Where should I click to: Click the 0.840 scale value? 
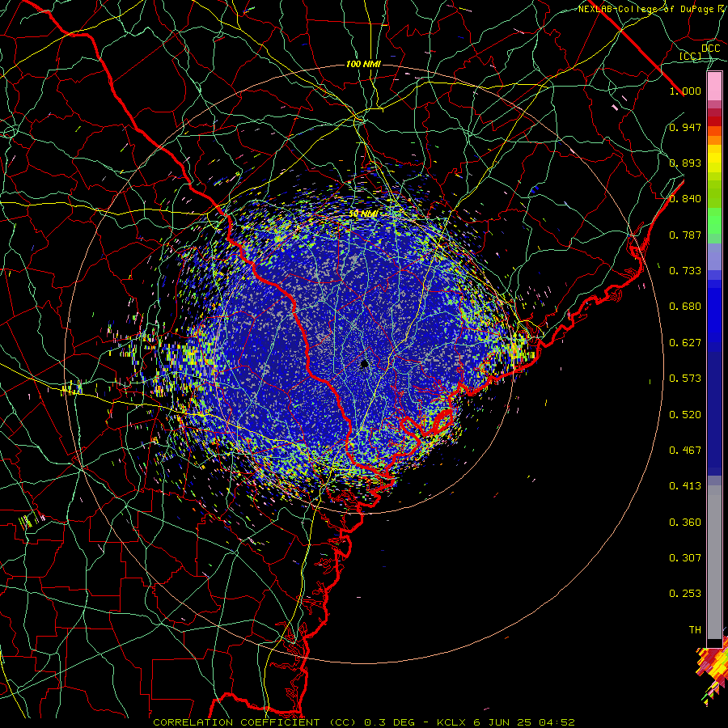point(685,199)
